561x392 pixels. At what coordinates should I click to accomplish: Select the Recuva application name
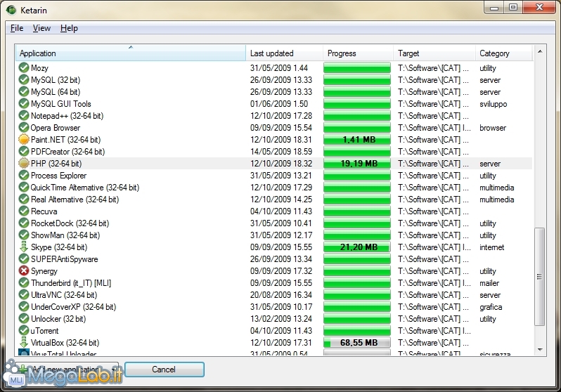(44, 211)
